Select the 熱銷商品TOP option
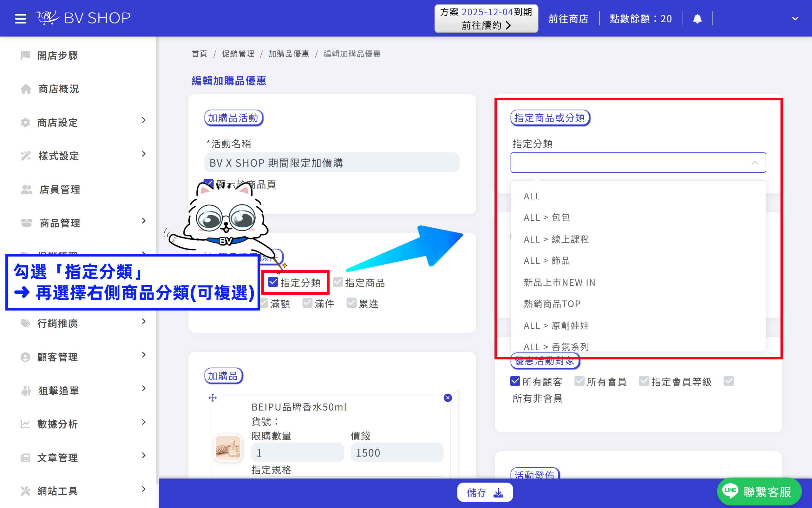812x508 pixels. (638, 304)
